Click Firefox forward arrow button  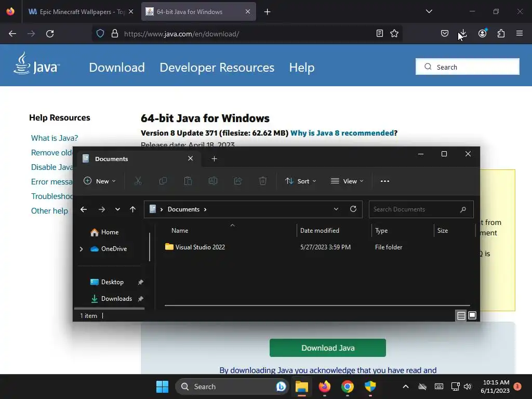pyautogui.click(x=31, y=34)
